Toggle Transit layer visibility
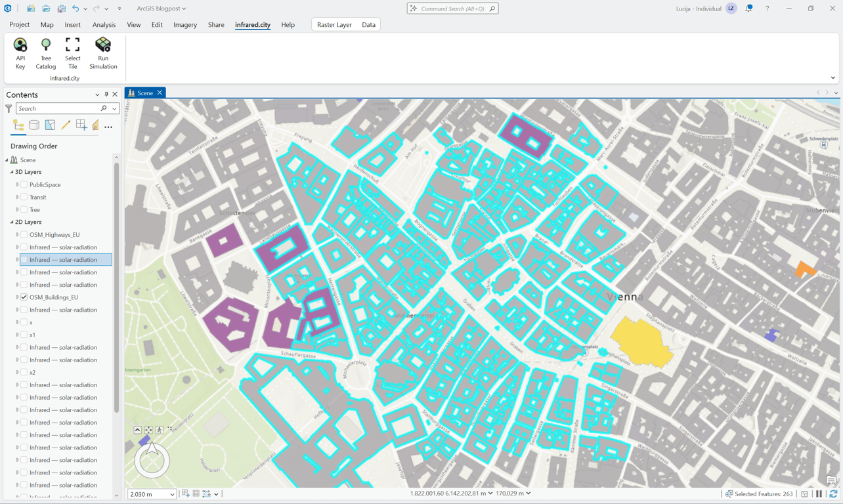 coord(24,197)
